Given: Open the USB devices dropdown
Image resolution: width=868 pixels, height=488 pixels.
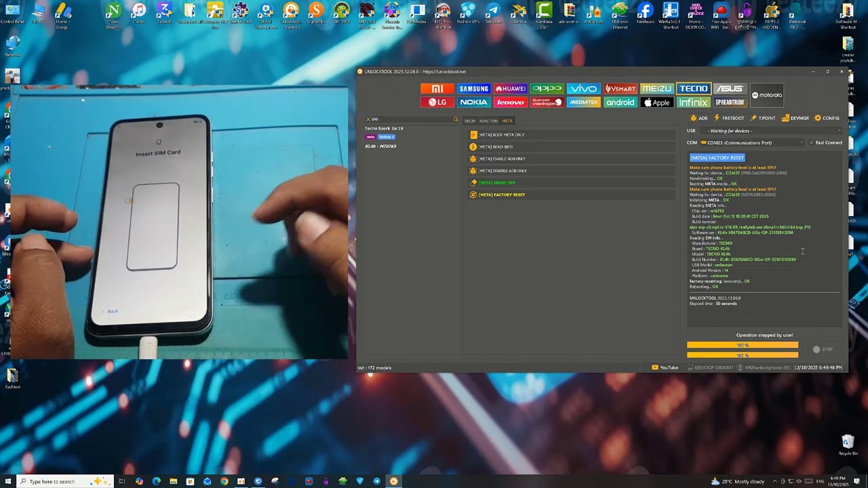Looking at the screenshot, I should coord(771,131).
